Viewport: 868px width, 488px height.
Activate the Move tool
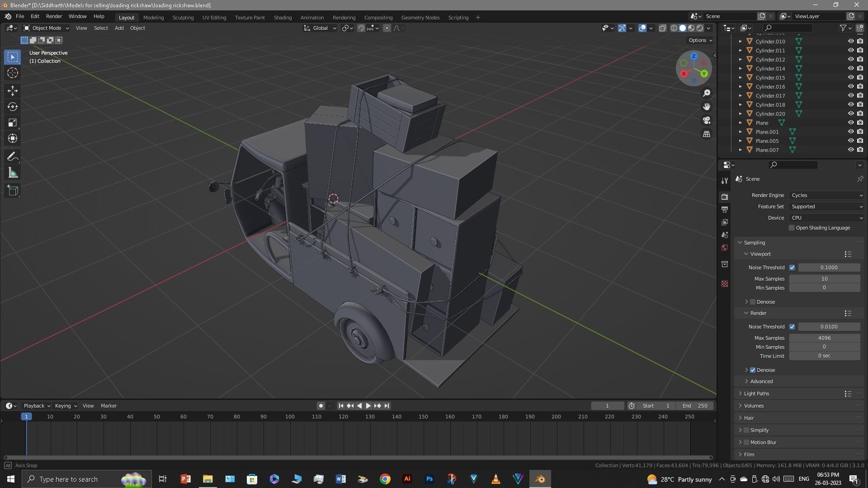(x=13, y=91)
